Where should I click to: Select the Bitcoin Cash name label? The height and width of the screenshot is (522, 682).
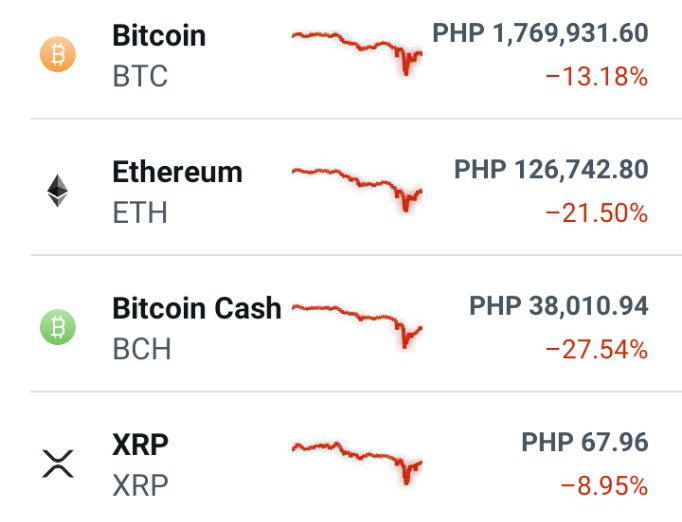(197, 308)
